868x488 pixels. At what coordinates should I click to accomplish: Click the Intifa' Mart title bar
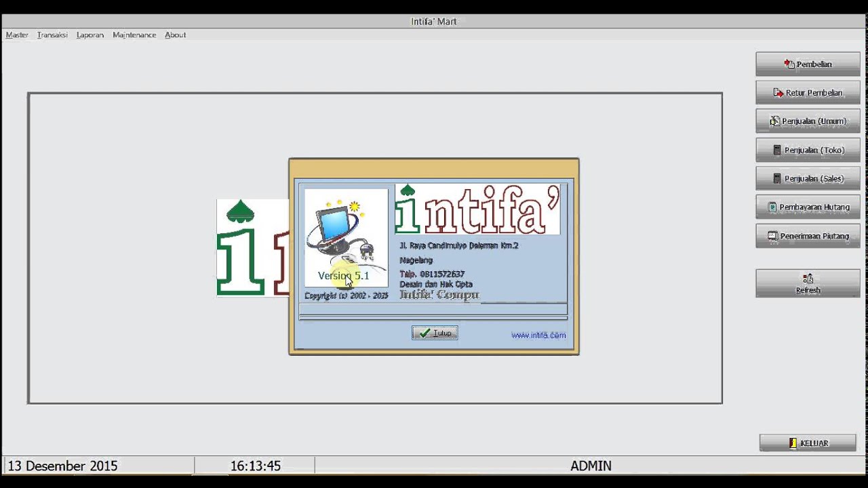pyautogui.click(x=434, y=22)
